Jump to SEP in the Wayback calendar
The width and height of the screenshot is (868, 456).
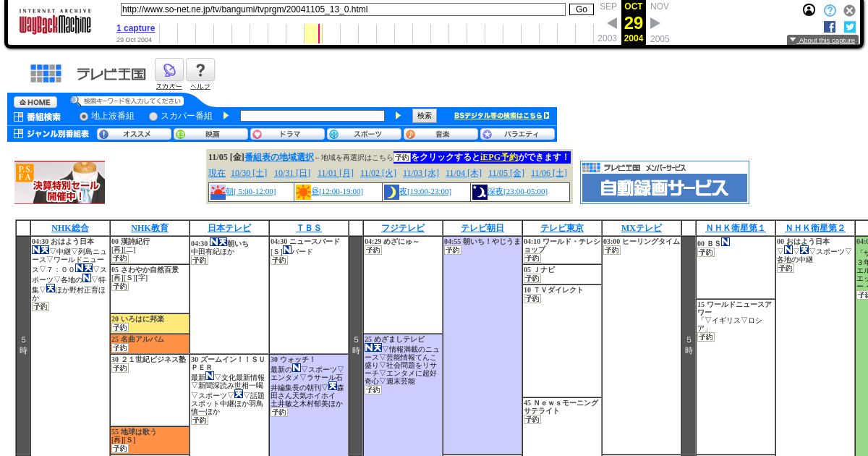[x=608, y=7]
